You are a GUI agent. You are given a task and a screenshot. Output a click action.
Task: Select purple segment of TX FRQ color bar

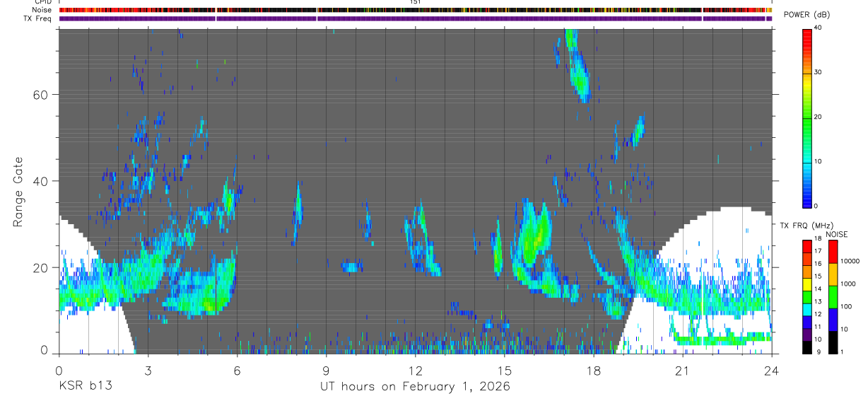(x=807, y=334)
